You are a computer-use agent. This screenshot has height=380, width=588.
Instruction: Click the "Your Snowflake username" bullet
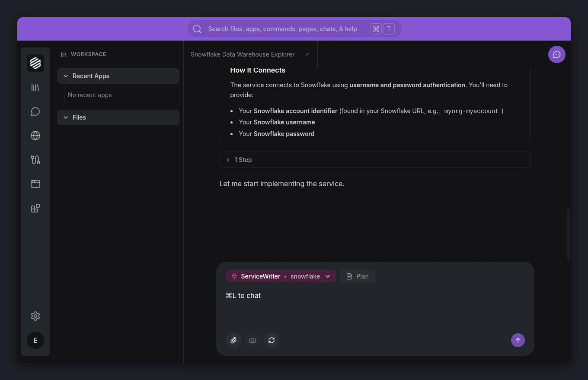coord(277,122)
